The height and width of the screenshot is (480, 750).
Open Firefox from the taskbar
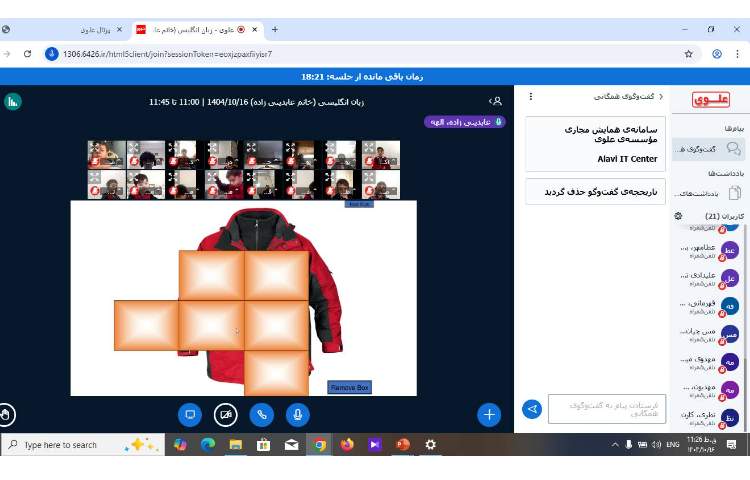pos(347,445)
